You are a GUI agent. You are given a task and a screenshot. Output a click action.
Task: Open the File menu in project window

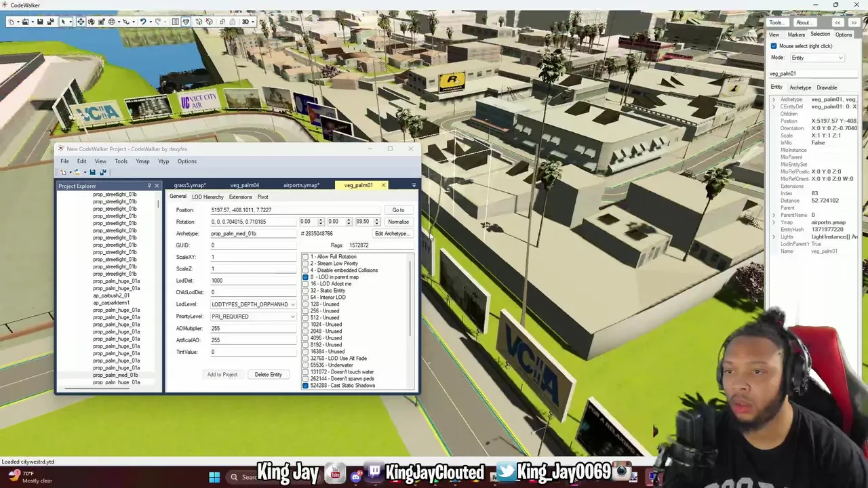click(x=64, y=161)
